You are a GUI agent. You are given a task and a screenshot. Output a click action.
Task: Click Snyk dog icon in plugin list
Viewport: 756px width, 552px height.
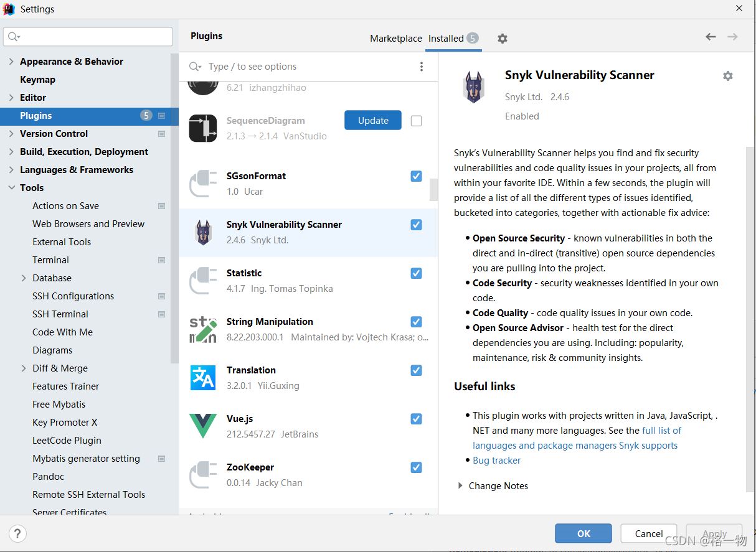tap(203, 232)
